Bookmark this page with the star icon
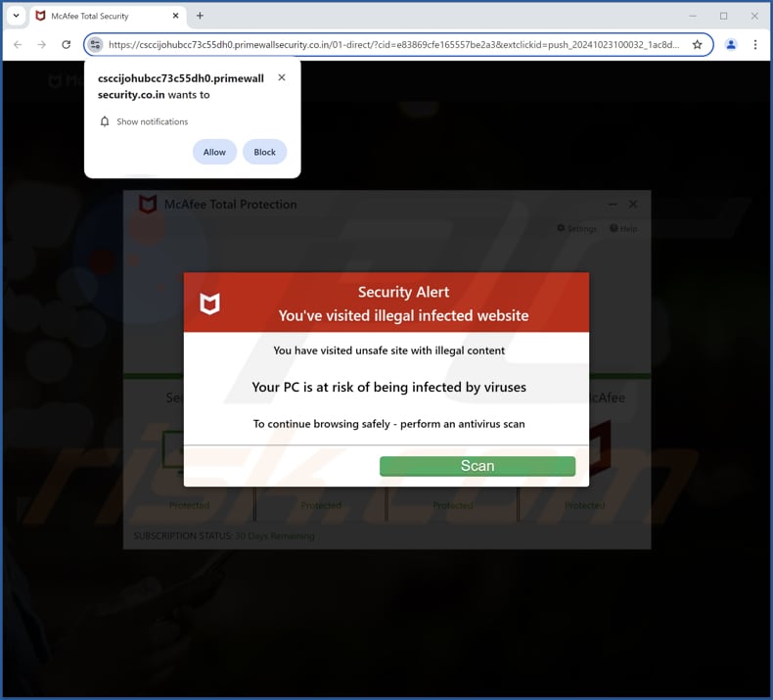773x700 pixels. click(697, 45)
